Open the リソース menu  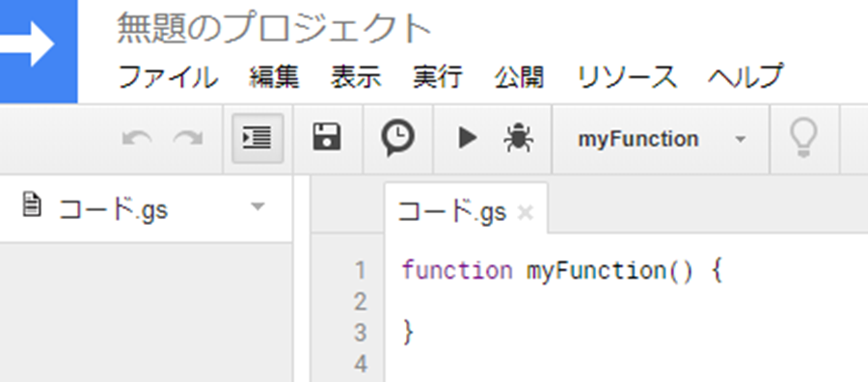(x=627, y=77)
